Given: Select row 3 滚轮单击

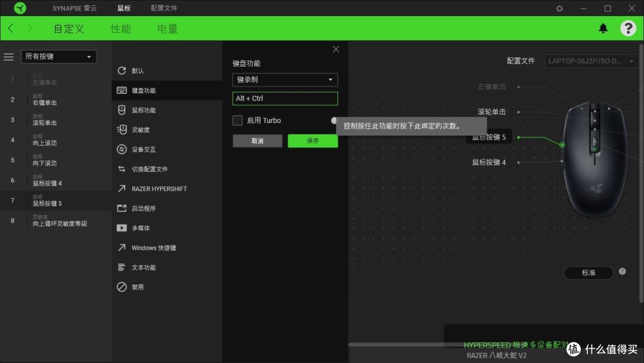Looking at the screenshot, I should (x=56, y=120).
